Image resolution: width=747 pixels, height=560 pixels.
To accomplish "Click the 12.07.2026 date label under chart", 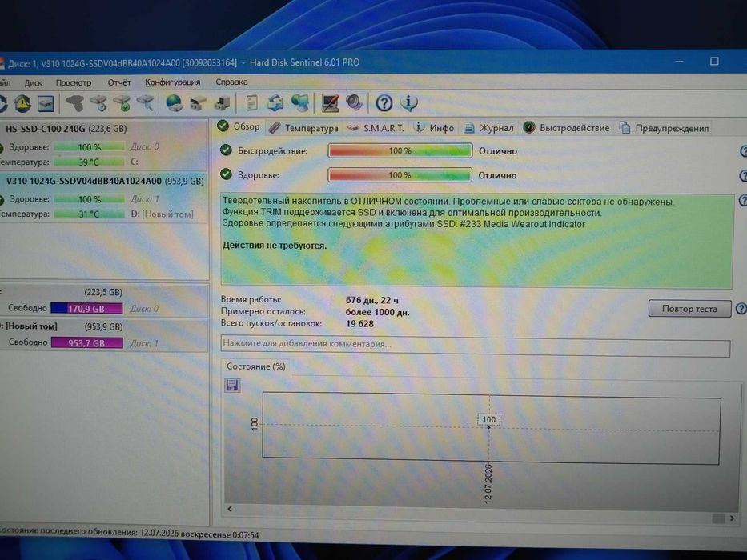I will pos(488,484).
